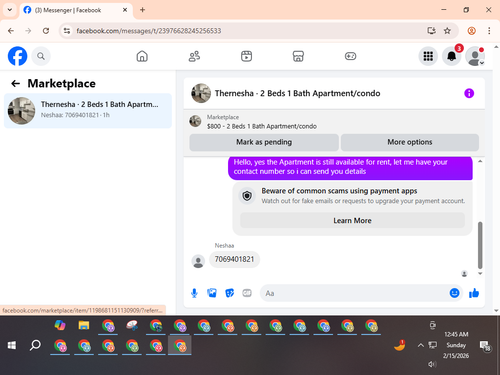Open the Friends icon in top navigation
Image resolution: width=500 pixels, height=375 pixels.
click(x=194, y=56)
